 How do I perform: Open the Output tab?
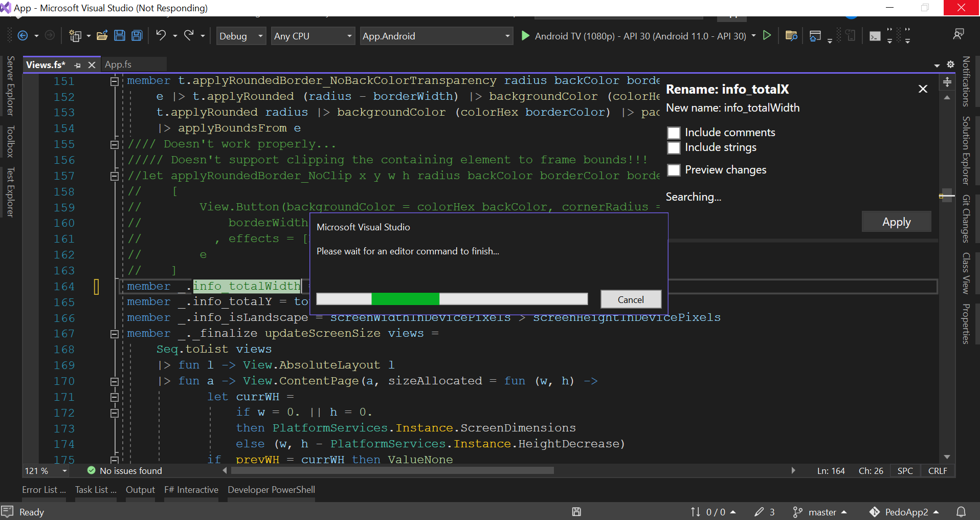[x=140, y=490]
